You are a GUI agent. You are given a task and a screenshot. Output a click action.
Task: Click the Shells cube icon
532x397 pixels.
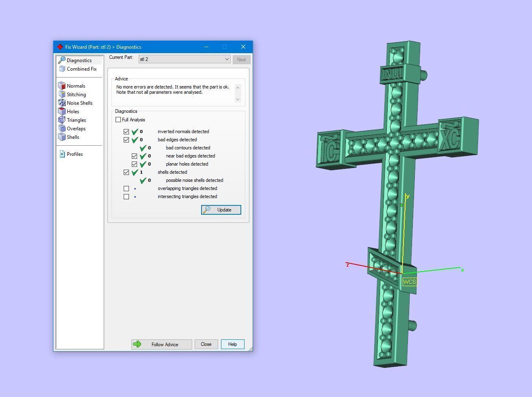coord(62,137)
